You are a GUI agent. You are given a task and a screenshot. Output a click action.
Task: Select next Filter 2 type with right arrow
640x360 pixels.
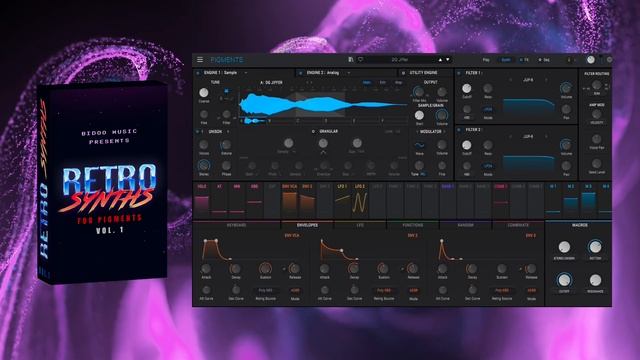tap(547, 137)
